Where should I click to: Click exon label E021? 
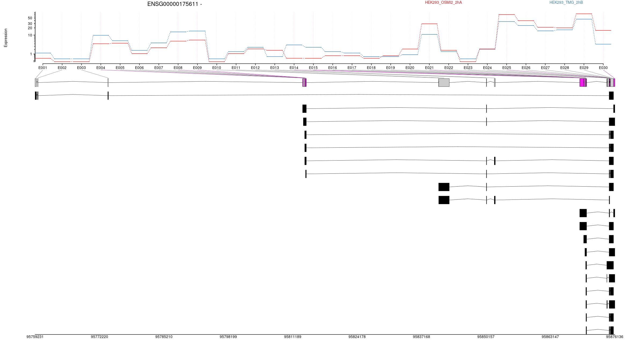[x=429, y=68]
